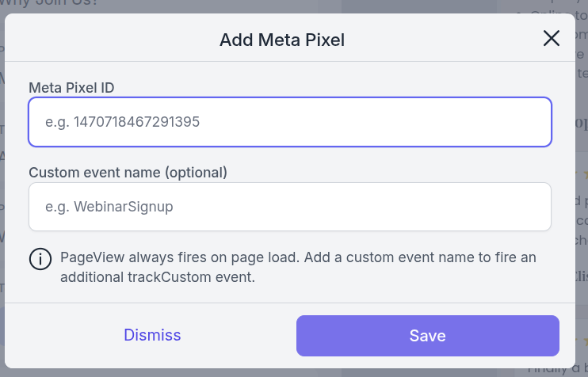Click the purple Save button

click(427, 335)
